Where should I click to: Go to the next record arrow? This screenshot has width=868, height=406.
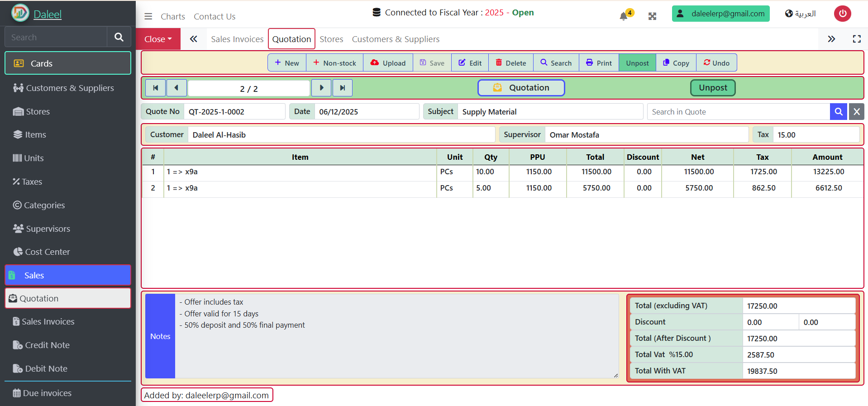click(321, 88)
